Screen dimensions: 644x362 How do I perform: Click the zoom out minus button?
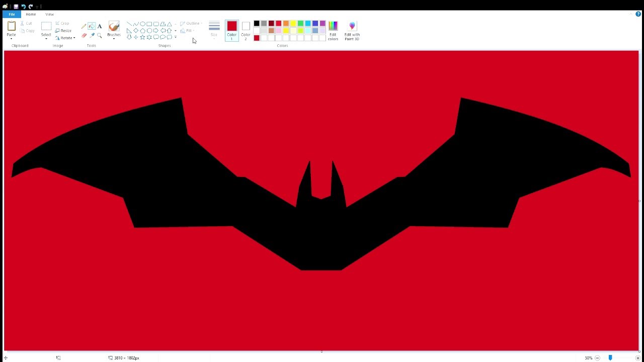(x=597, y=358)
